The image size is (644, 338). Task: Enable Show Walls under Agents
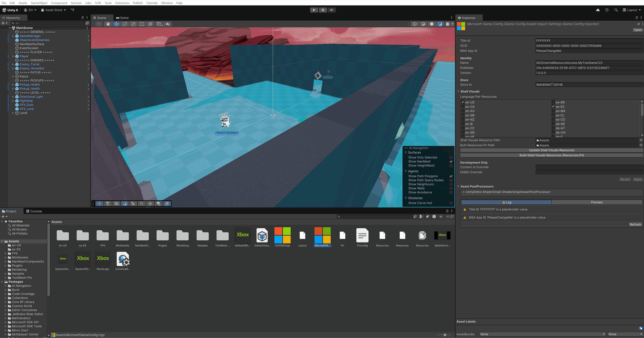click(x=451, y=188)
